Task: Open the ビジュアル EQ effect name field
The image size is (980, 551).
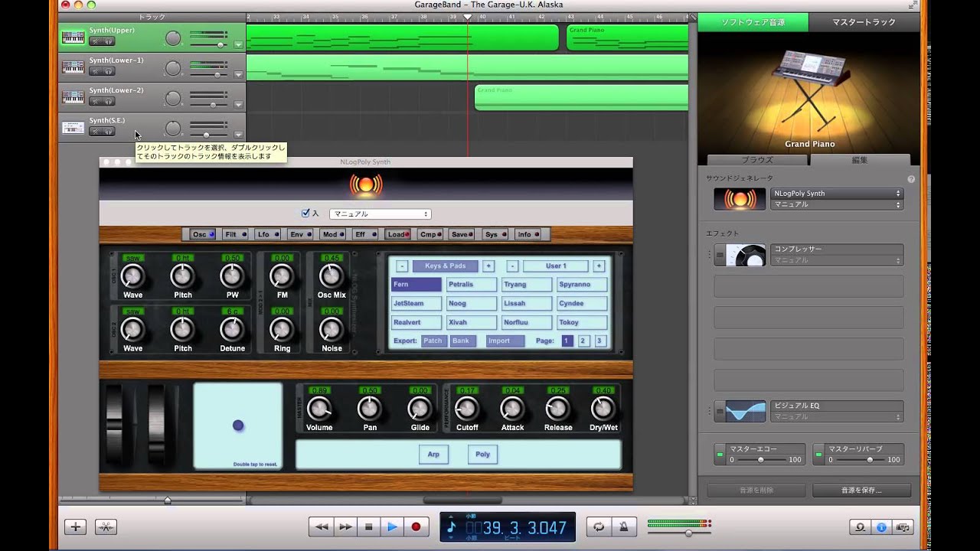Action: pos(837,406)
